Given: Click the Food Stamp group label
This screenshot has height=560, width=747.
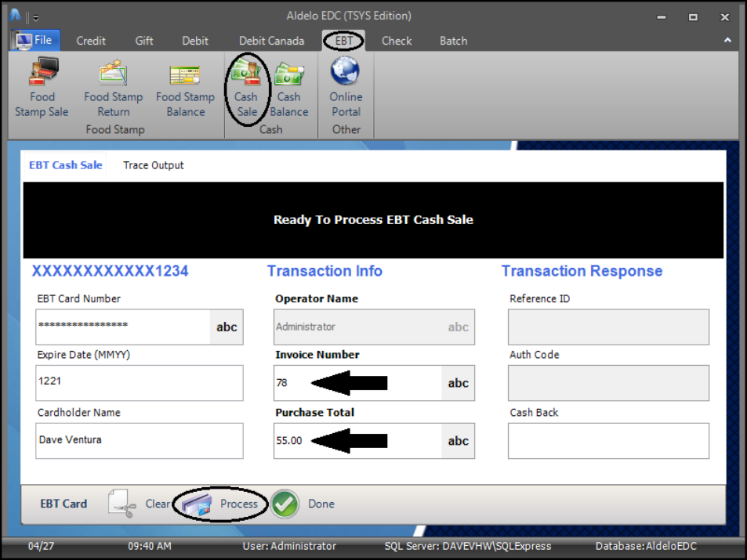Looking at the screenshot, I should tap(114, 129).
